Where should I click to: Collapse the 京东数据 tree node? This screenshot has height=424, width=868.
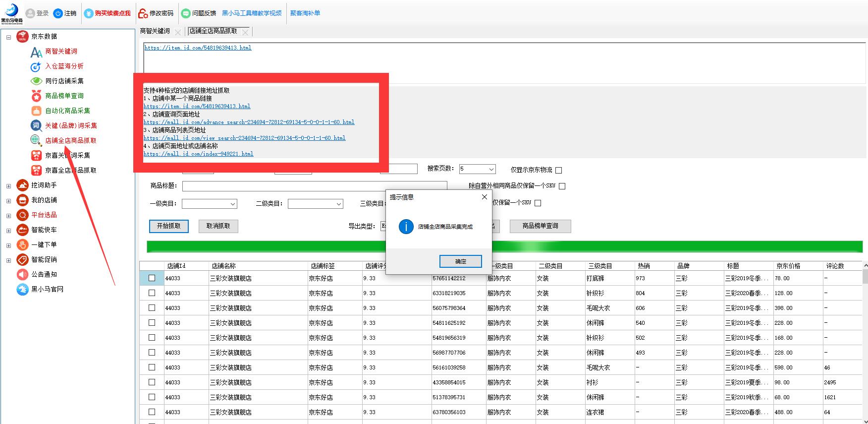pos(8,37)
